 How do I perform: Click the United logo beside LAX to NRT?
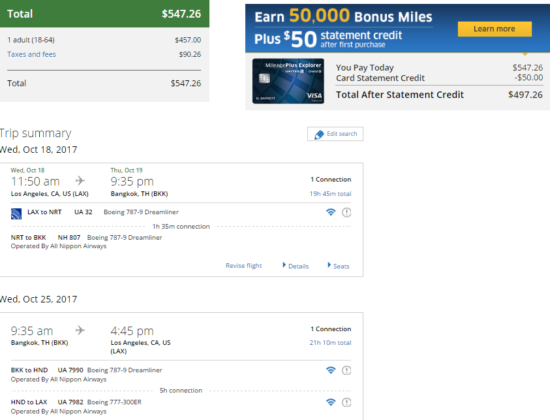tap(16, 214)
